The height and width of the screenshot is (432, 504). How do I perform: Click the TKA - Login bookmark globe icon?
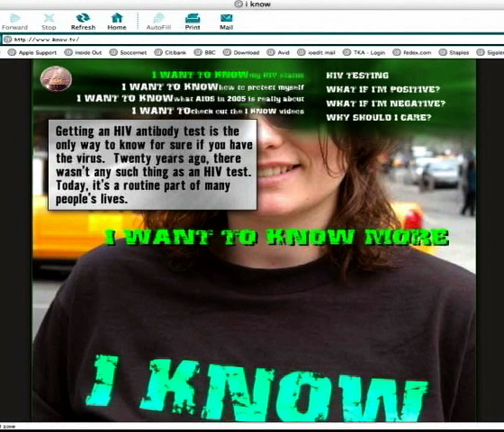tap(346, 52)
